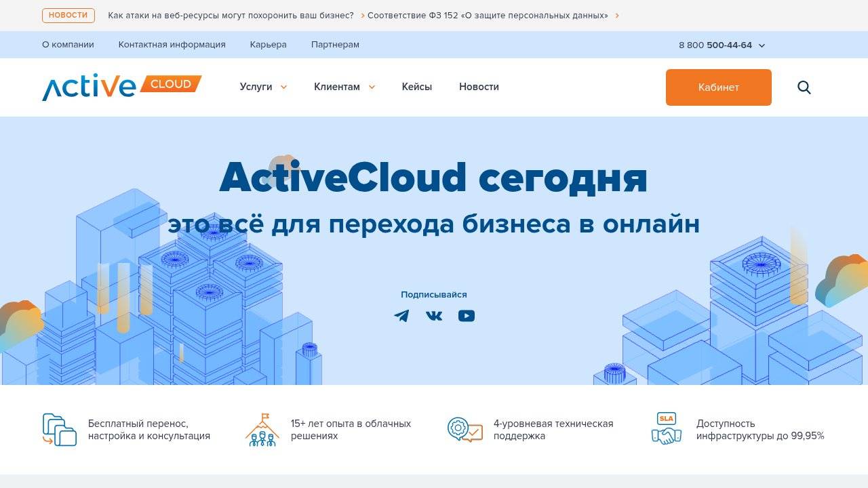This screenshot has width=868, height=488.
Task: Open Контактная информация link
Action: click(x=172, y=45)
